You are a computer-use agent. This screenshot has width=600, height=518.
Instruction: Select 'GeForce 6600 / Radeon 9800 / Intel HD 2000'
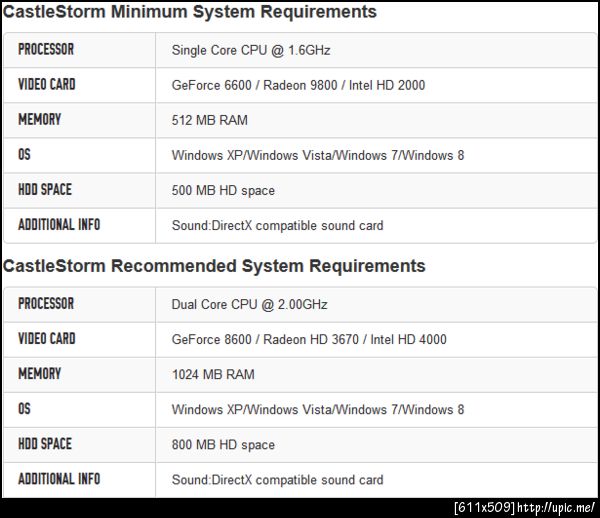pos(298,85)
